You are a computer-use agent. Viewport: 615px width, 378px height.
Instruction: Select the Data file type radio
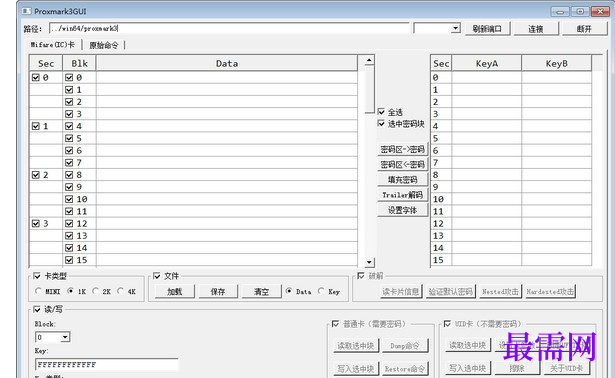(289, 291)
